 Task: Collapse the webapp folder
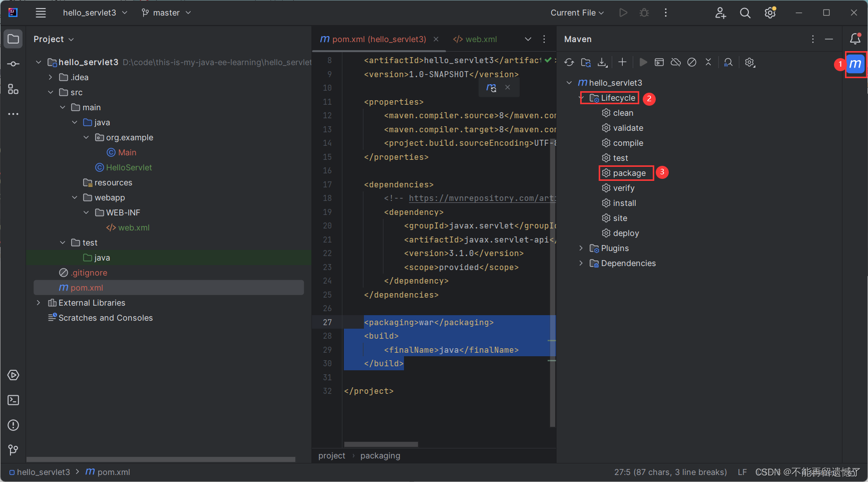[x=75, y=197]
